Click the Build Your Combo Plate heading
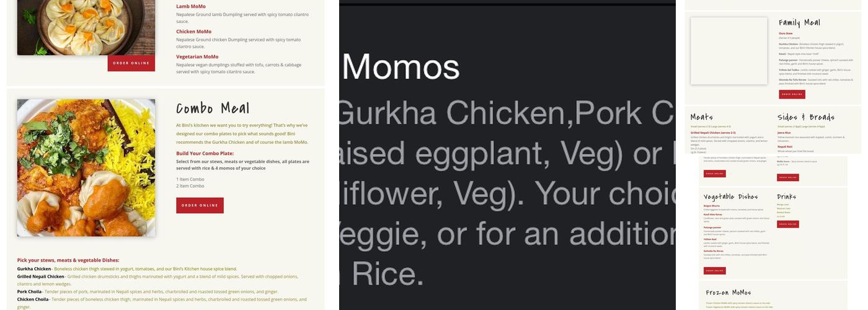Viewport: 868px width, 310px height. 205,153
